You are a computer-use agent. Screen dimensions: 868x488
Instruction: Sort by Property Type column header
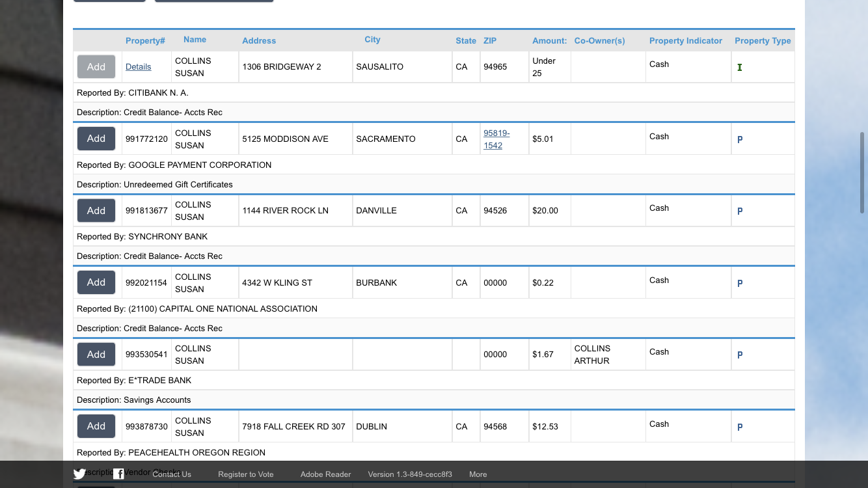pyautogui.click(x=763, y=40)
